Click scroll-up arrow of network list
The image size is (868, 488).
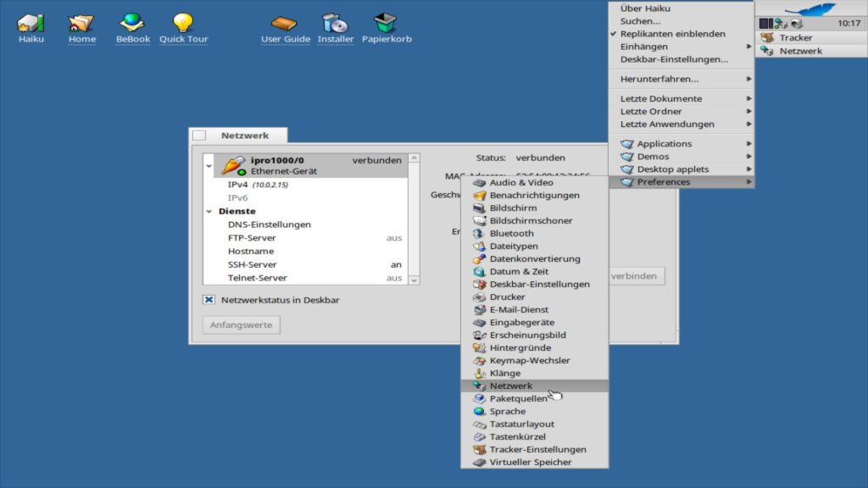point(414,158)
